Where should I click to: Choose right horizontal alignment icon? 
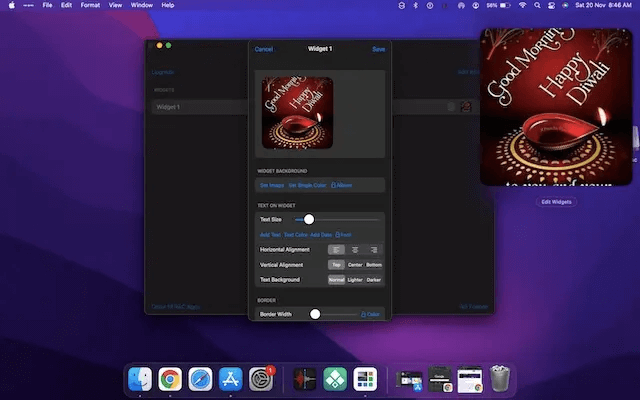pos(374,249)
